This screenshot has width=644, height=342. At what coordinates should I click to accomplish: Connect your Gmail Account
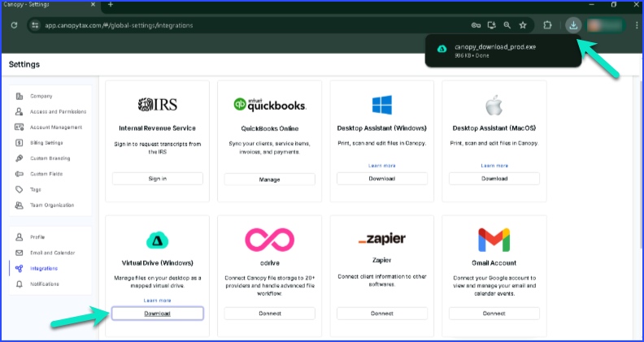(494, 314)
